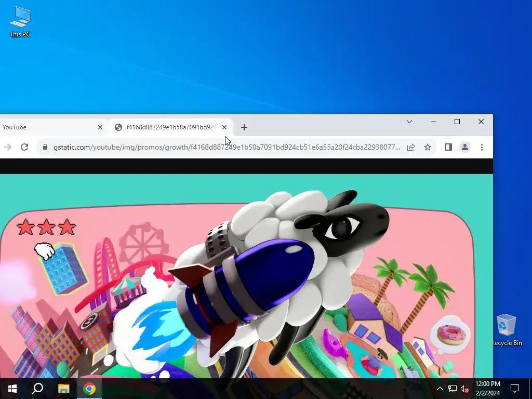Open the notification action center
The height and width of the screenshot is (399, 532).
pos(515,389)
